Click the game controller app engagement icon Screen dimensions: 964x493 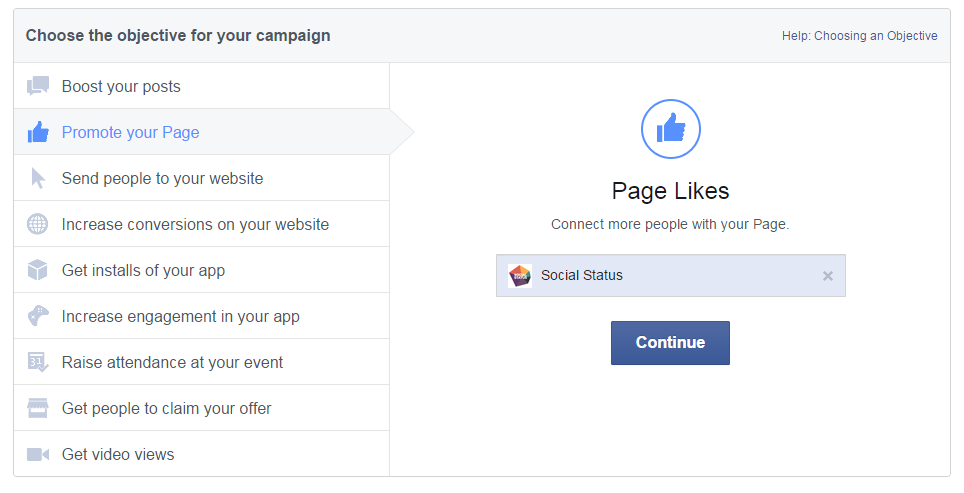click(38, 316)
